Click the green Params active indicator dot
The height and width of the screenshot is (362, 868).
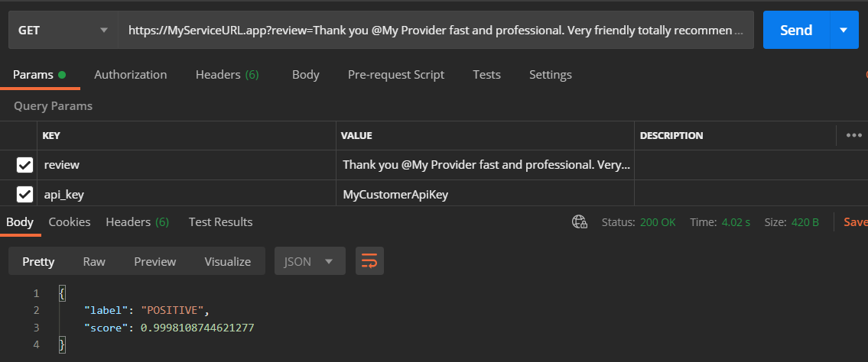(x=61, y=75)
